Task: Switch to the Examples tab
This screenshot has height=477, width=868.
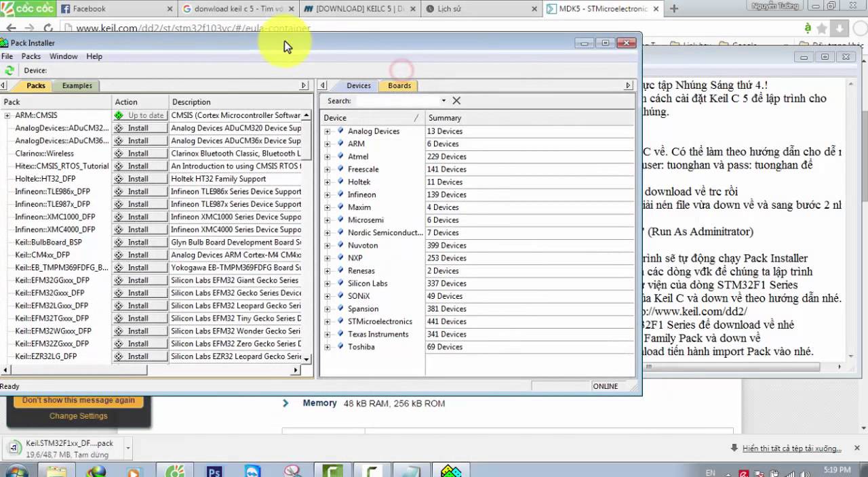Action: 77,85
